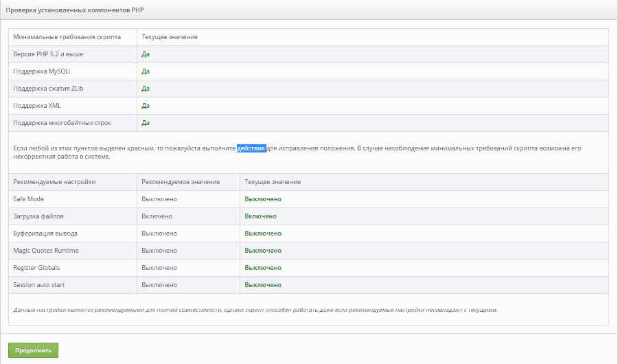
Task: Click the Минимальные требования скрипта column header
Action: [x=67, y=36]
